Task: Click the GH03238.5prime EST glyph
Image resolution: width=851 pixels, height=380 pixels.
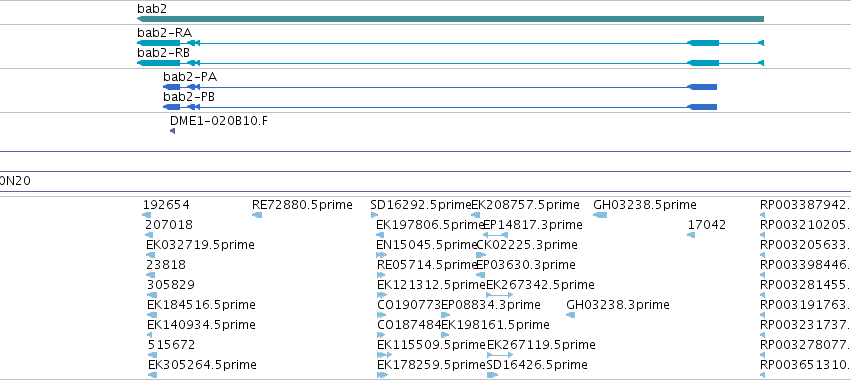Action: point(600,215)
